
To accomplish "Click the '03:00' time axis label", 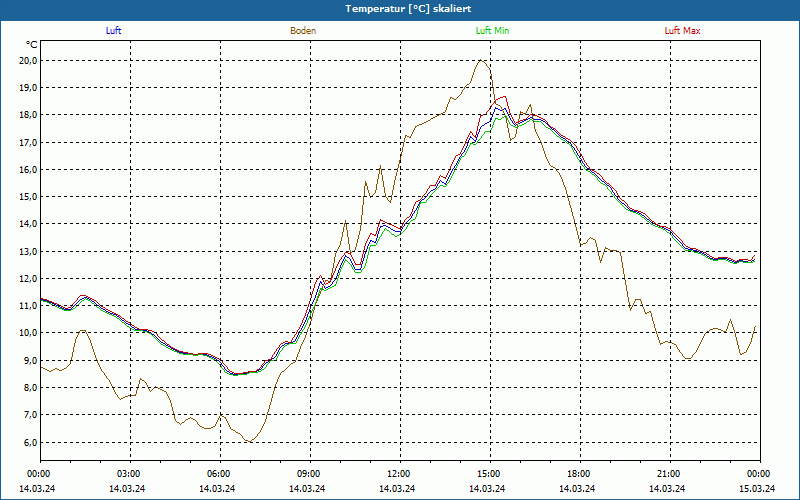I will (x=128, y=474).
